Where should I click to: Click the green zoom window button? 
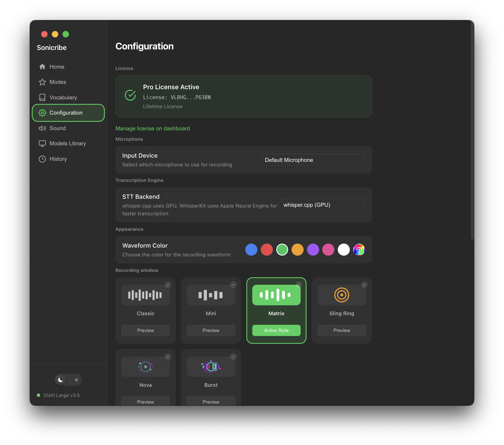[66, 34]
